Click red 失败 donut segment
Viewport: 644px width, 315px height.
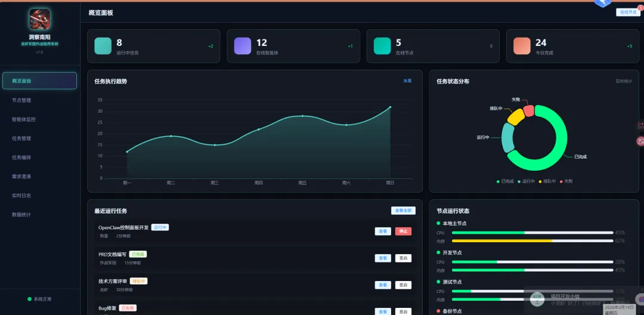tap(528, 111)
